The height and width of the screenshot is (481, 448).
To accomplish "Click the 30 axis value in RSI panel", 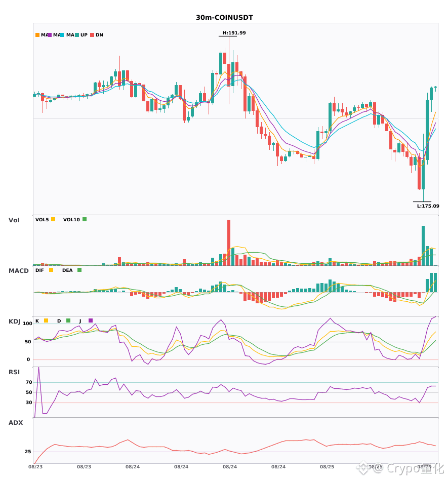I will point(29,403).
